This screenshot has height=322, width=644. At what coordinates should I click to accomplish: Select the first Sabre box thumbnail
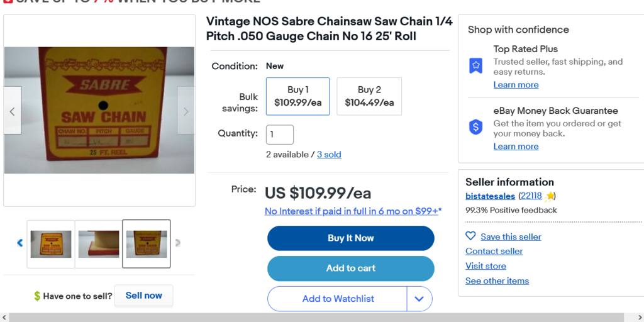tap(51, 244)
